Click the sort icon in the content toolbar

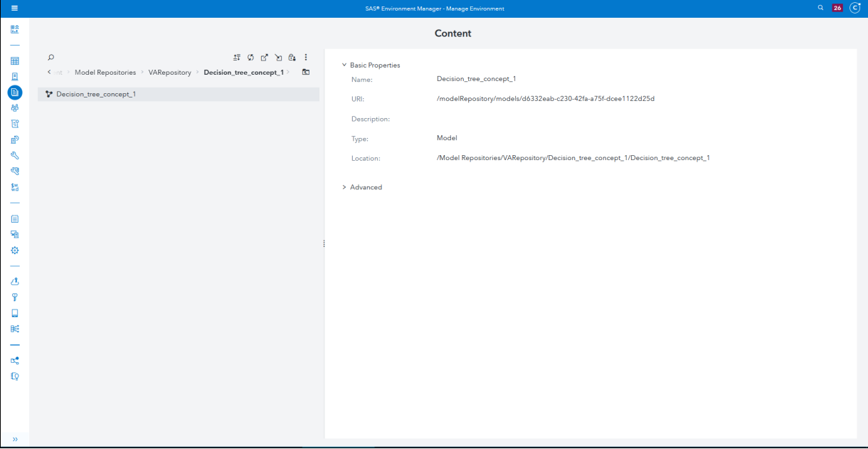(237, 57)
